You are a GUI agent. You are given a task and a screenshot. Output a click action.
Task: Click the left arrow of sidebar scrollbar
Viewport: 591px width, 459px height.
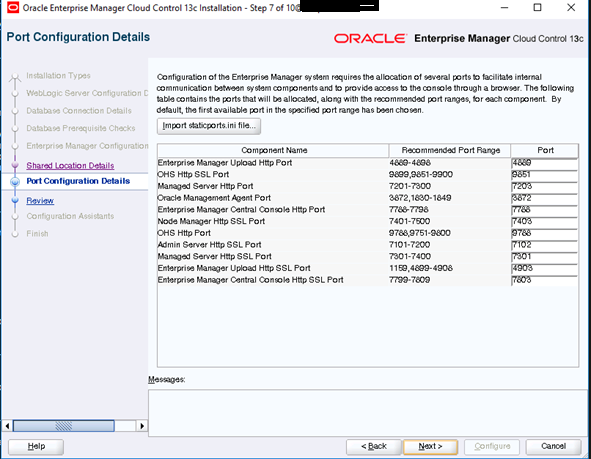coord(7,426)
